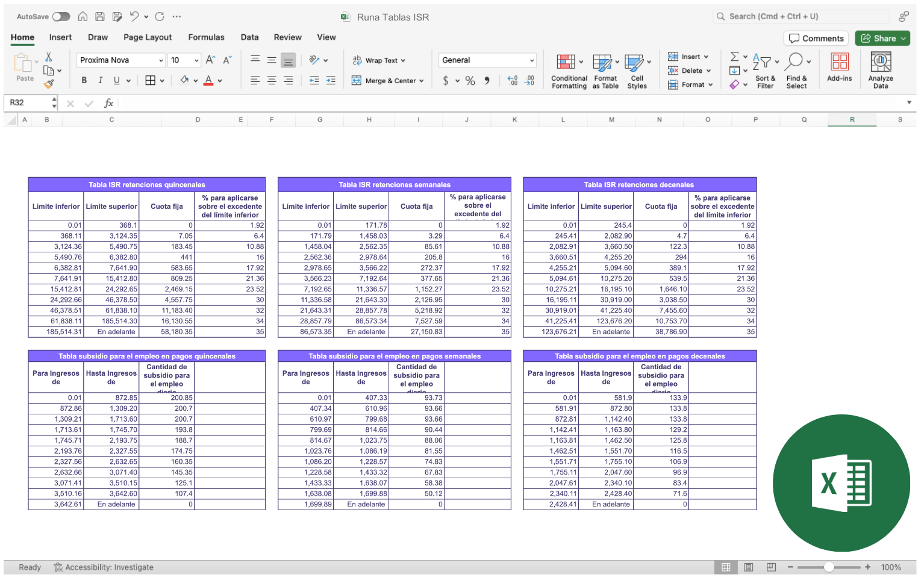Open Format as Table gallery
Viewport: 924px width, 580px height.
click(605, 72)
